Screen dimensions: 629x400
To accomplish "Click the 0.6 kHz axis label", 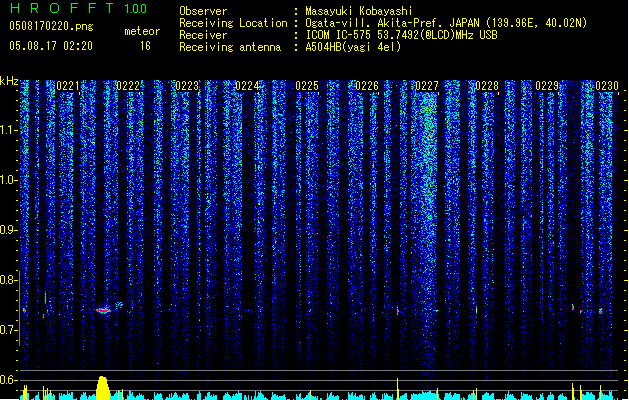I will pos(8,380).
